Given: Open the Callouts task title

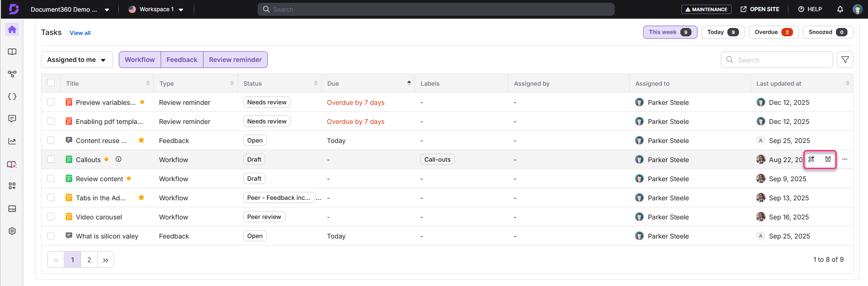Looking at the screenshot, I should coord(88,160).
